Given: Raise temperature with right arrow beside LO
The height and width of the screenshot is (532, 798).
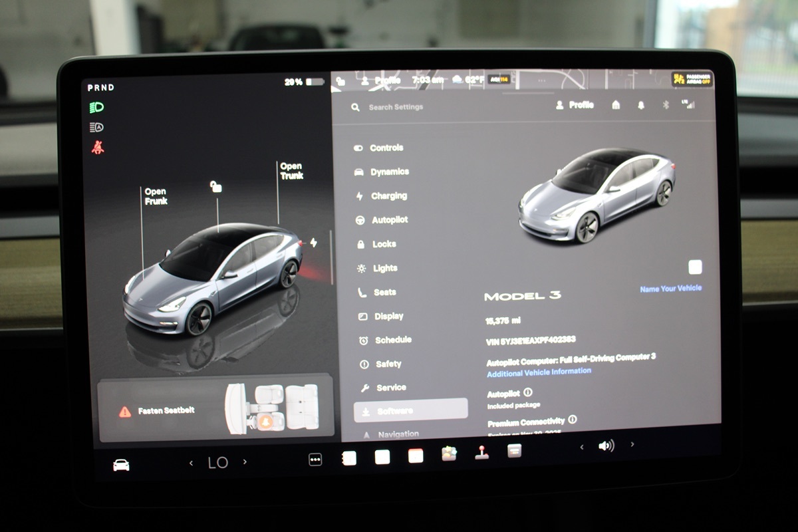Looking at the screenshot, I should click(x=245, y=462).
